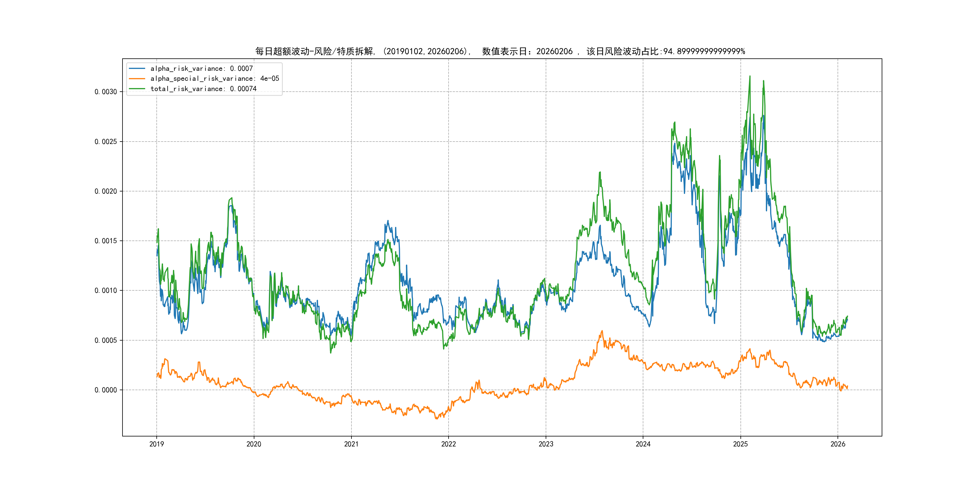The width and height of the screenshot is (980, 490).
Task: Click the chart title text at top
Action: click(x=500, y=51)
